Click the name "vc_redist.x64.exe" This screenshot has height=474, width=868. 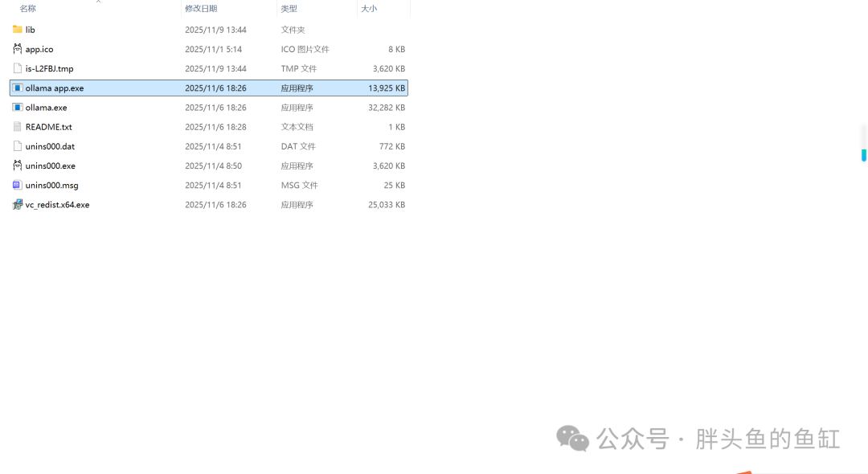pyautogui.click(x=58, y=205)
